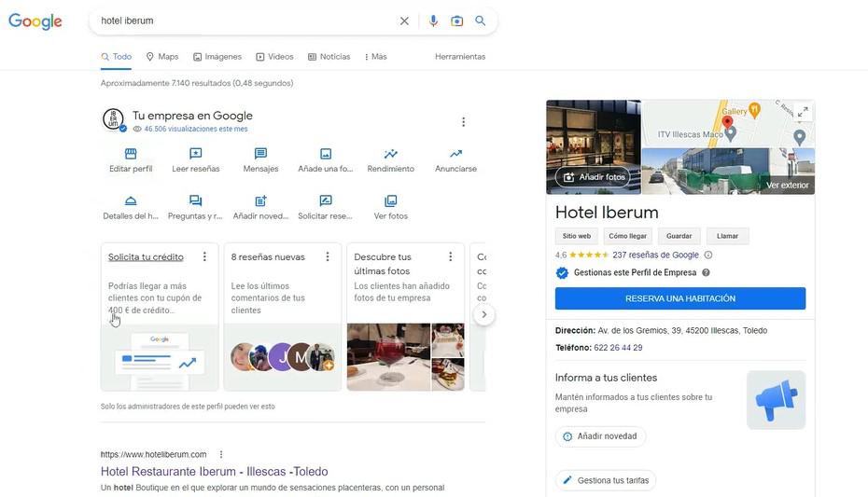Open the red drink glass photo

pyautogui.click(x=388, y=357)
